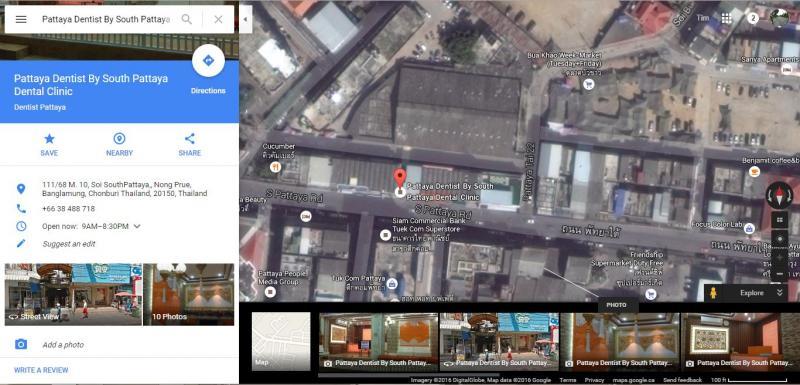The image size is (800, 385).
Task: Select the Pegman Street View figure
Action: point(713,293)
